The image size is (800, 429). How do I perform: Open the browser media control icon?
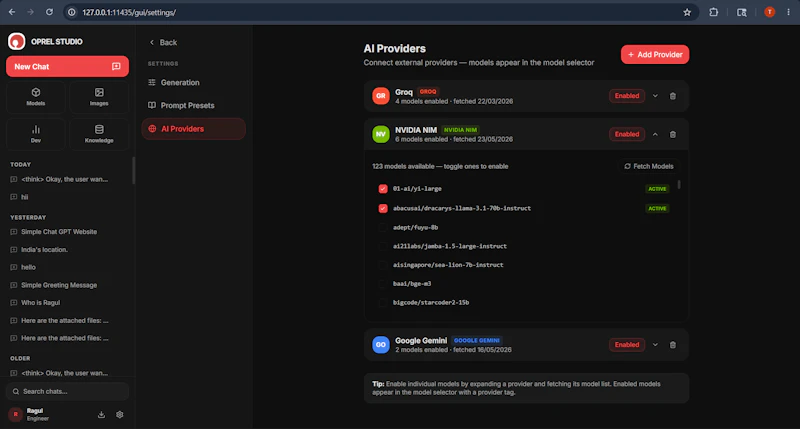(x=742, y=12)
